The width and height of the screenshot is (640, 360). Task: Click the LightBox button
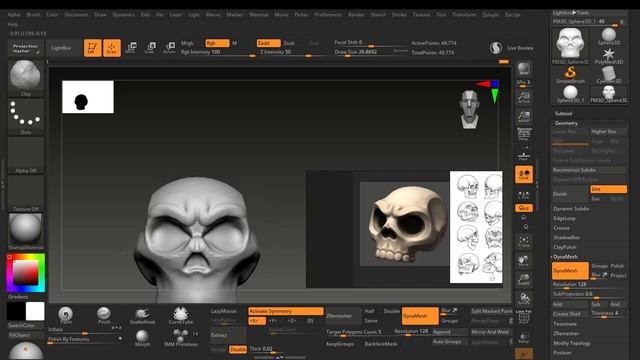(x=61, y=48)
